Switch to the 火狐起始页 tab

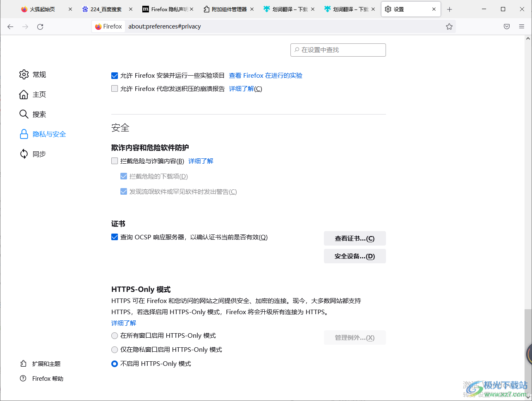tap(42, 9)
